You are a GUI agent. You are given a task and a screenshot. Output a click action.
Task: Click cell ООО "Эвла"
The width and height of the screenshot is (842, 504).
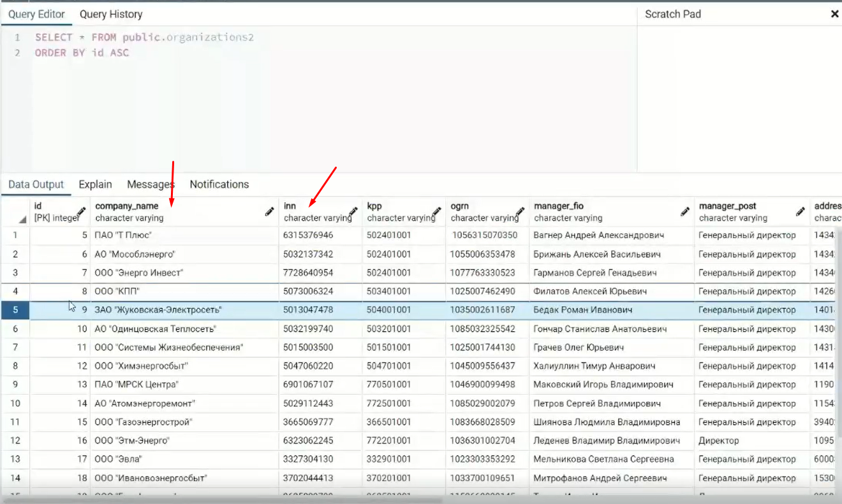tap(184, 459)
